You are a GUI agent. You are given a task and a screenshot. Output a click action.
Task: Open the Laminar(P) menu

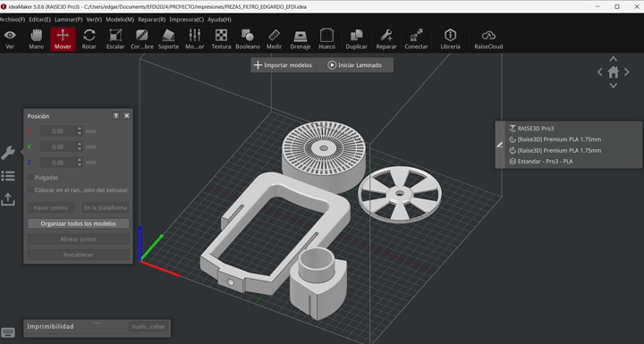coord(69,20)
